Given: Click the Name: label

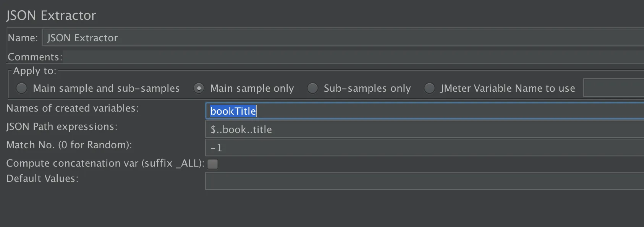Looking at the screenshot, I should pyautogui.click(x=23, y=38).
